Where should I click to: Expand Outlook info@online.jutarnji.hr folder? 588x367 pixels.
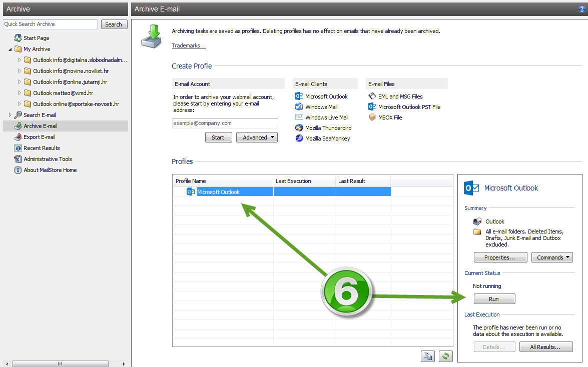coord(20,81)
